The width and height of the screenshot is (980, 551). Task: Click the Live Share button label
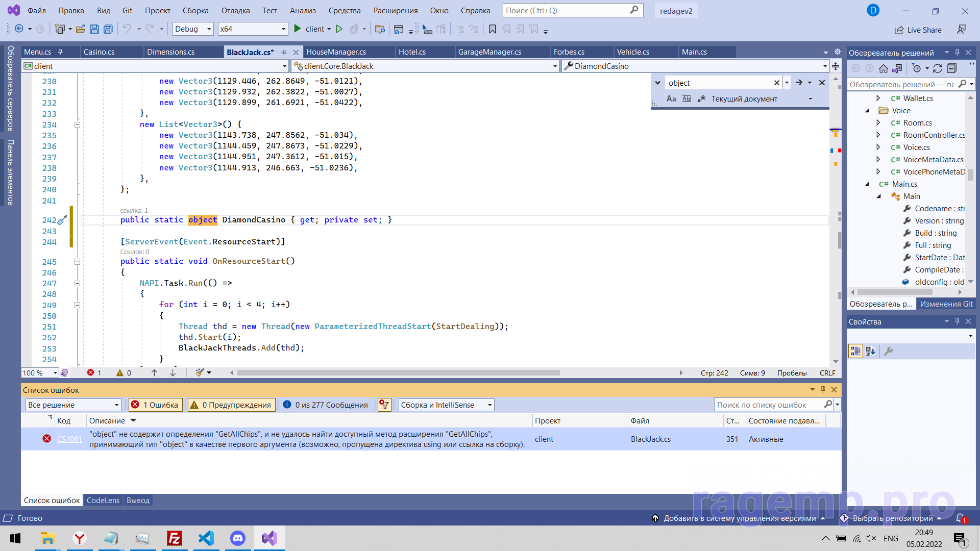click(x=924, y=30)
